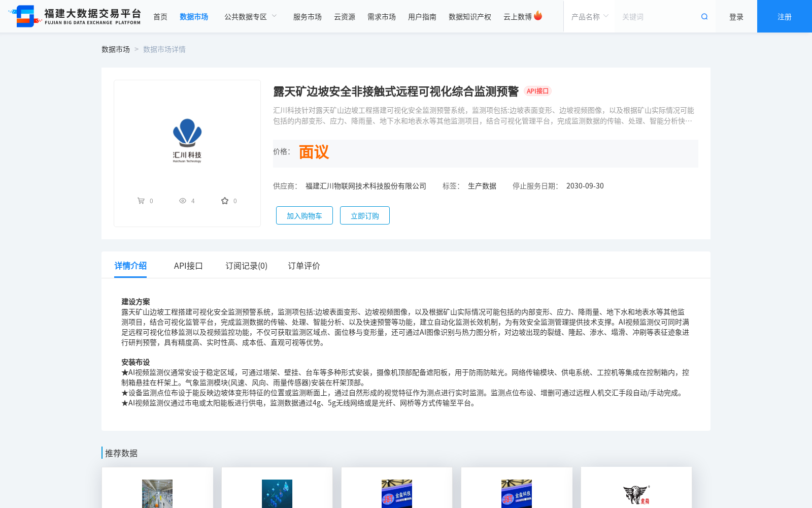Click the 安装布设 section heading
This screenshot has width=812, height=508.
pos(136,362)
